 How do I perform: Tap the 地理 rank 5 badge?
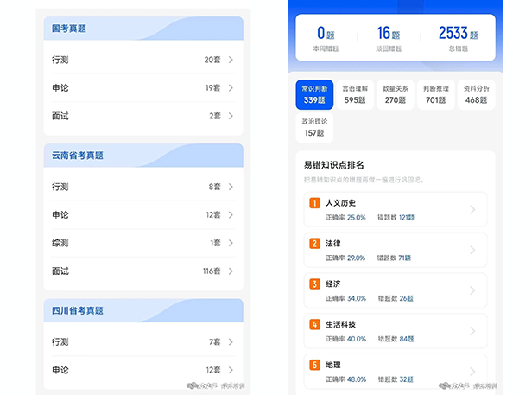[315, 365]
